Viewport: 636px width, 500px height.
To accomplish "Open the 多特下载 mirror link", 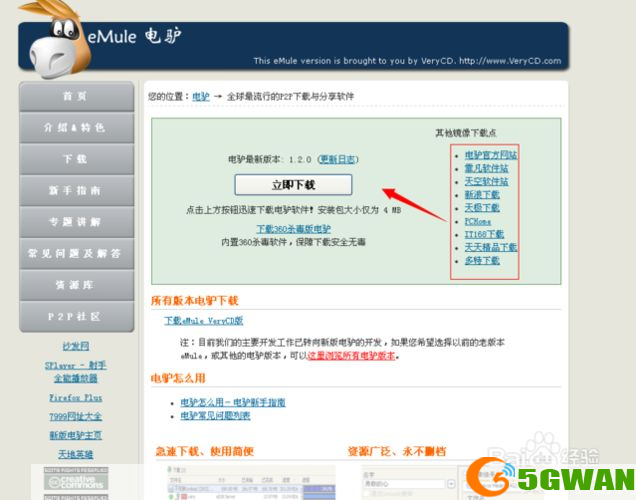I will pos(482,261).
